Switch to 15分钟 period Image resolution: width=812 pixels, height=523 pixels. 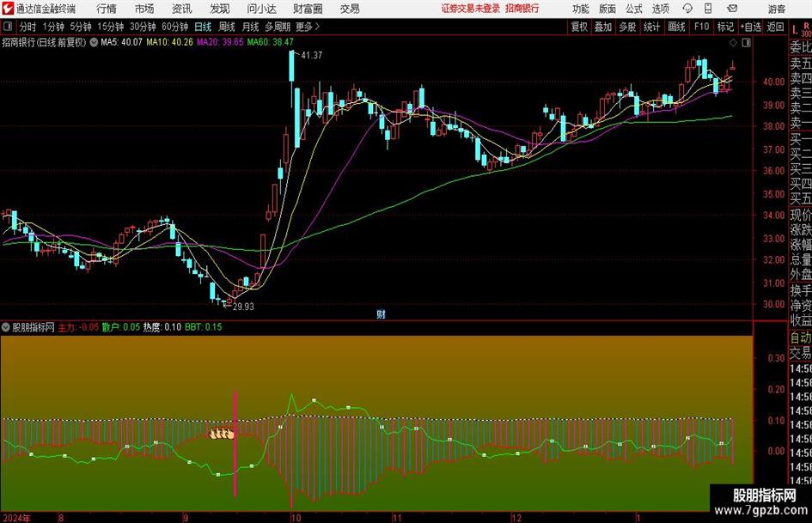[x=110, y=27]
